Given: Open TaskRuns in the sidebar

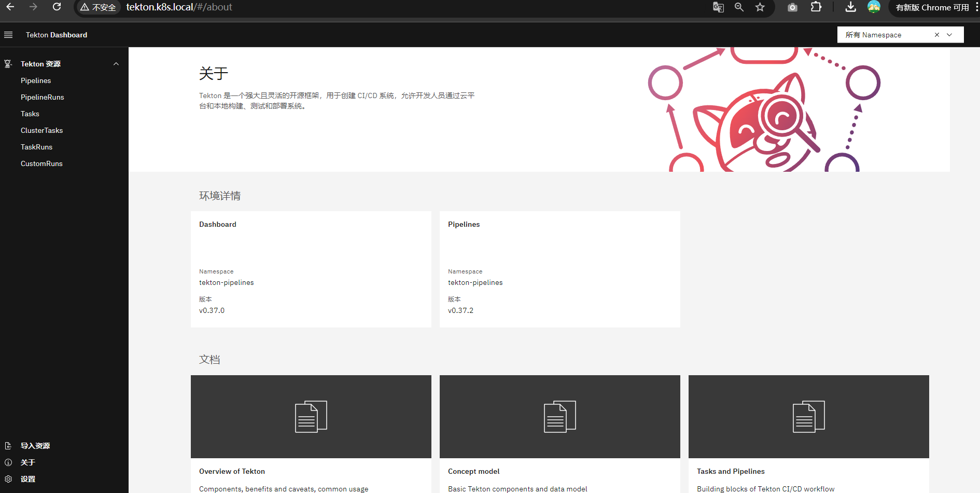Looking at the screenshot, I should [36, 147].
